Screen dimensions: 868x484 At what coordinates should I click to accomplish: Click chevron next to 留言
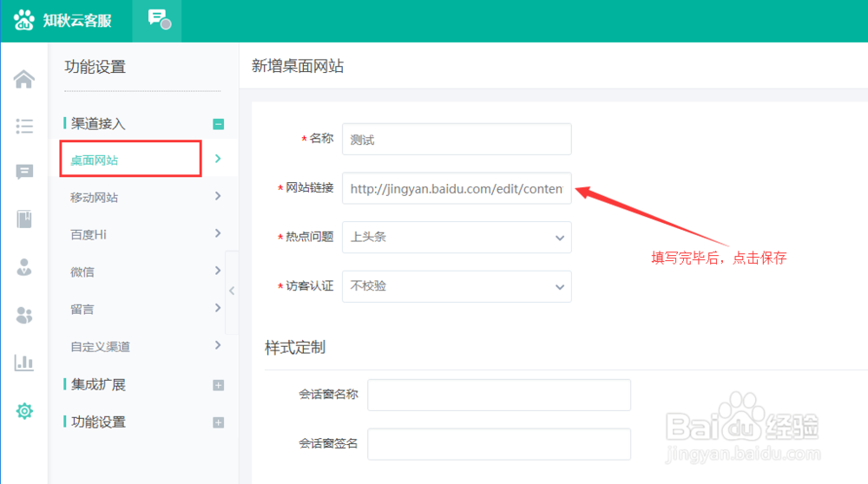(218, 308)
